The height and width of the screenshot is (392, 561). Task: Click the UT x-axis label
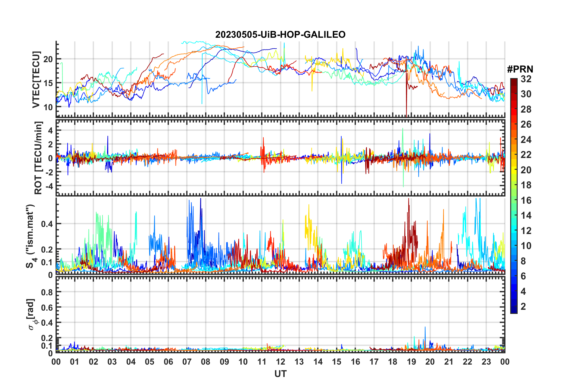point(280,374)
